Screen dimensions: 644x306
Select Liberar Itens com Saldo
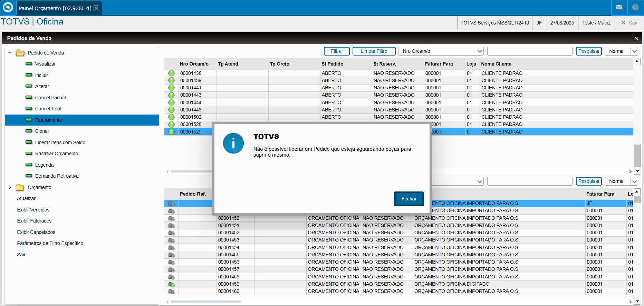click(x=60, y=142)
